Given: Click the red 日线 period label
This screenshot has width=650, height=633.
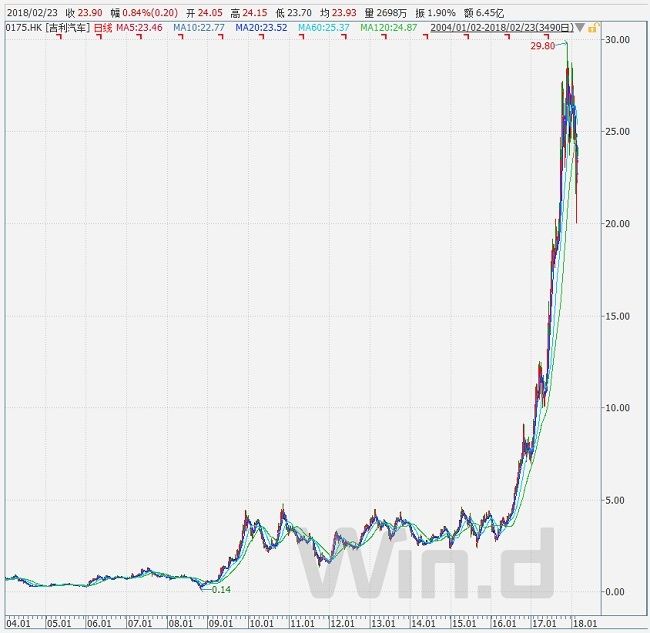Looking at the screenshot, I should (103, 28).
